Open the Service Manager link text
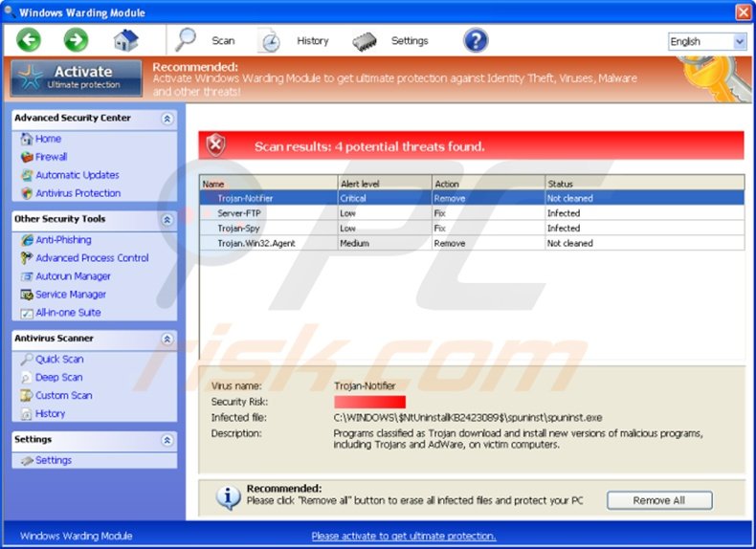 click(x=71, y=295)
